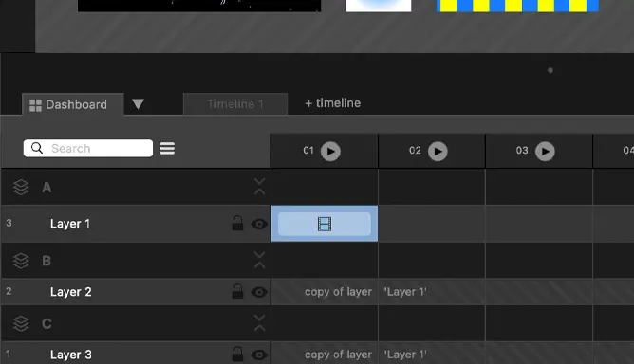Collapse group A with its chevrons
The height and width of the screenshot is (364, 634).
click(260, 187)
